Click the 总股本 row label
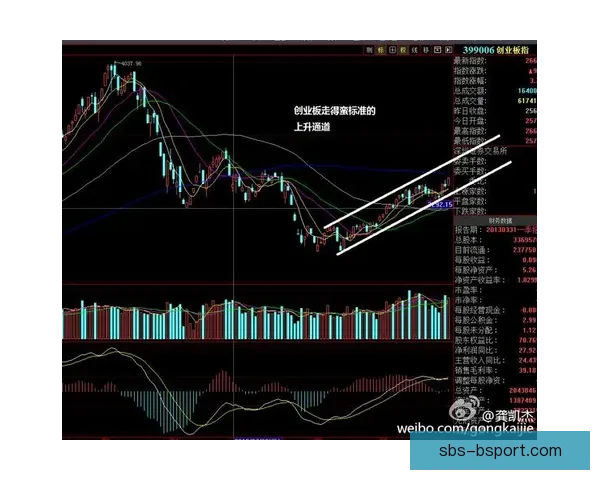This screenshot has height=480, width=600. pyautogui.click(x=468, y=240)
